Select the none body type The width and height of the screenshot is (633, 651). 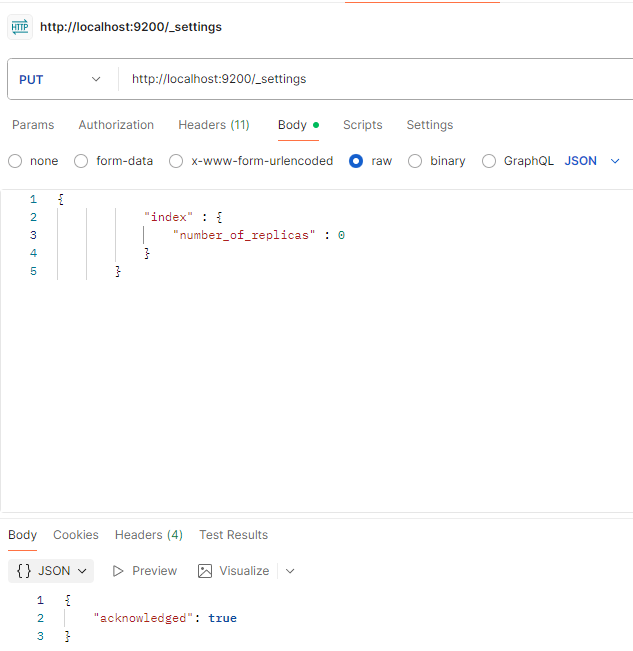click(15, 161)
